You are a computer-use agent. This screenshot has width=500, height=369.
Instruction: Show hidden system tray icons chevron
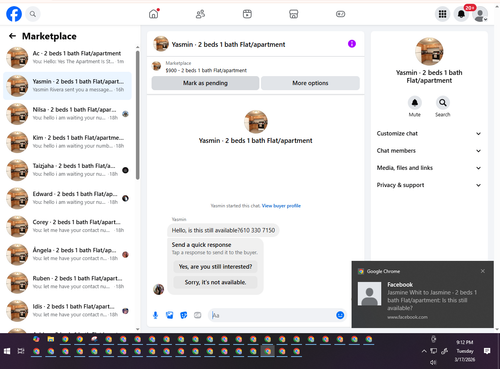tap(424, 351)
